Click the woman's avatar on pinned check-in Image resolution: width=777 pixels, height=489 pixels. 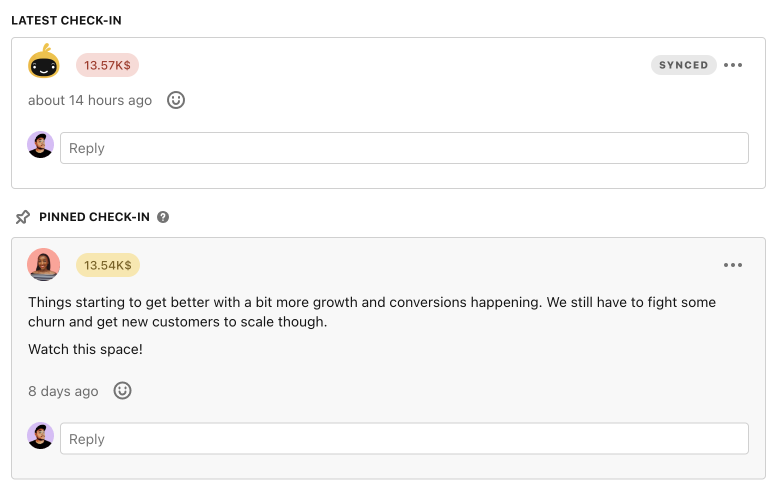coord(44,265)
